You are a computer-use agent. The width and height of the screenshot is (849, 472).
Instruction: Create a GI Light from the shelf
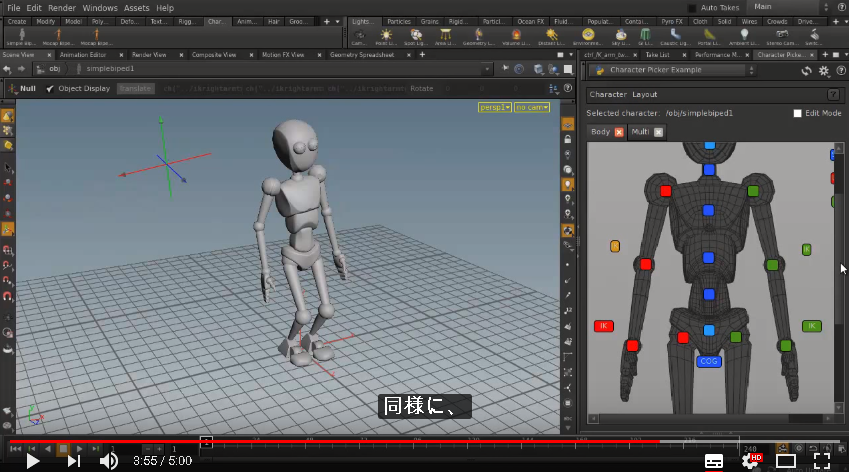pyautogui.click(x=645, y=37)
